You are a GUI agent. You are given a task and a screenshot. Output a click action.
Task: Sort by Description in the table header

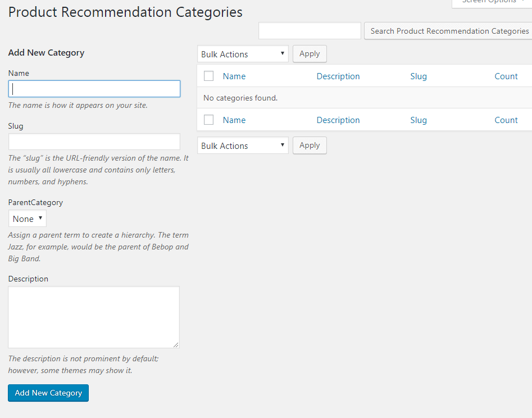point(338,76)
